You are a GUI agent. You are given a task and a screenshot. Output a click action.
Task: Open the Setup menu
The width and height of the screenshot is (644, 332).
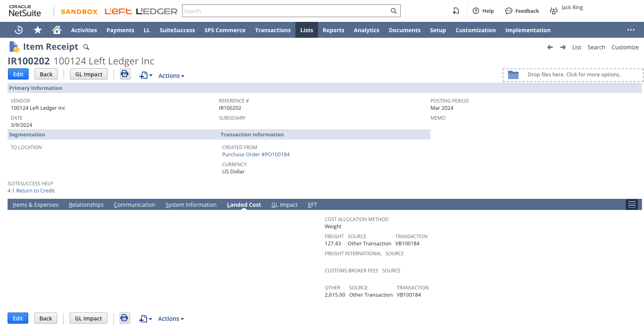[x=438, y=30]
